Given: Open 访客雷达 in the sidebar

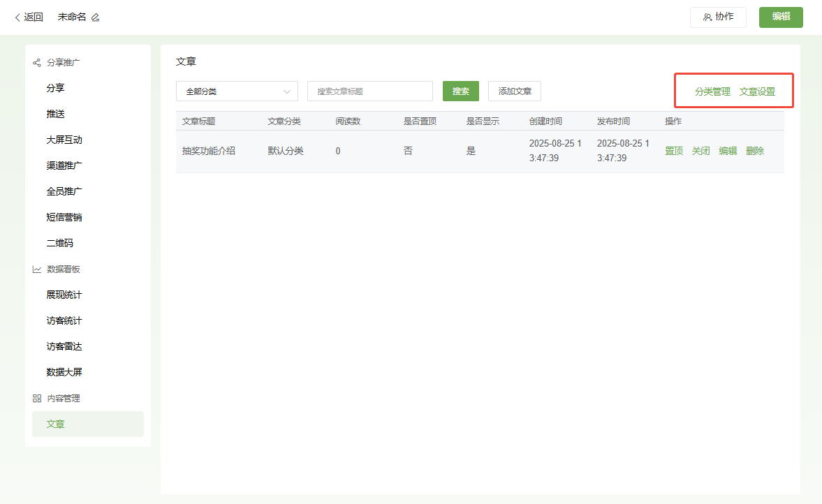Looking at the screenshot, I should click(64, 346).
